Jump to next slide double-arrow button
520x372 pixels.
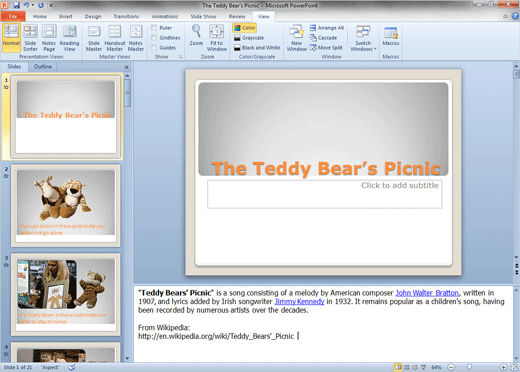(x=516, y=272)
